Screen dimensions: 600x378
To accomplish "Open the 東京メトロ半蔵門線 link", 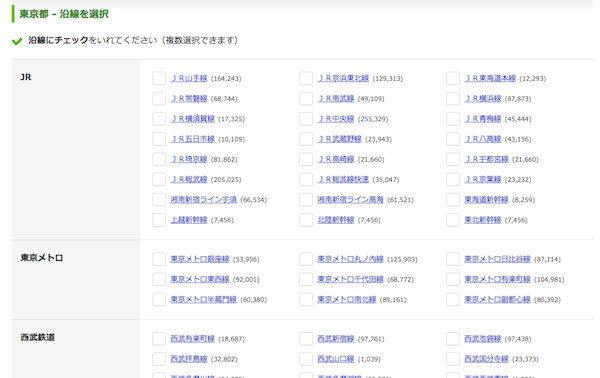I will [203, 300].
